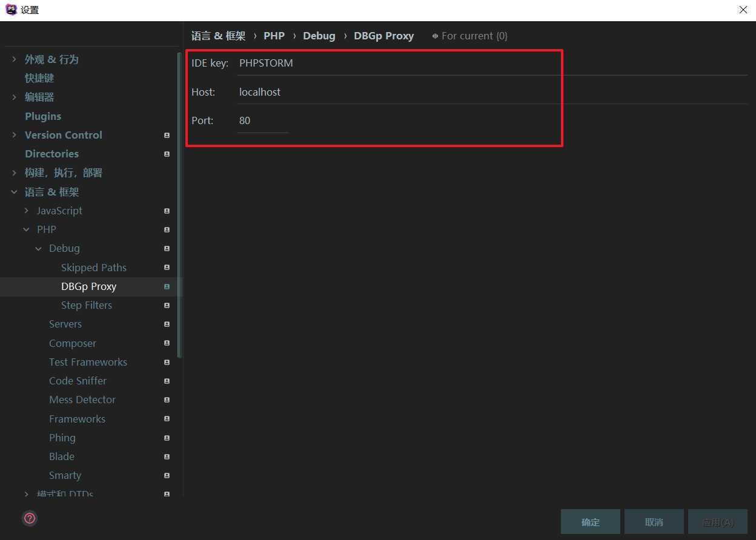Open the Composer settings page
The width and height of the screenshot is (756, 540).
tap(73, 343)
